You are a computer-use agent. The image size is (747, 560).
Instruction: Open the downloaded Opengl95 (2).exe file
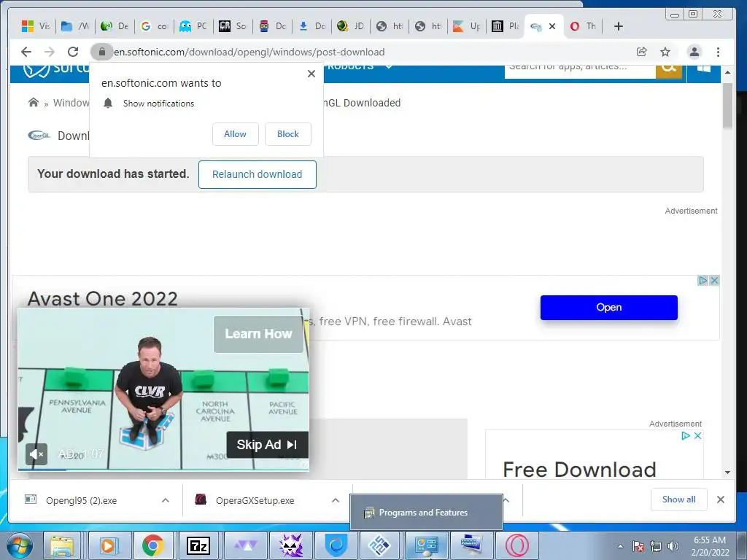(x=81, y=500)
